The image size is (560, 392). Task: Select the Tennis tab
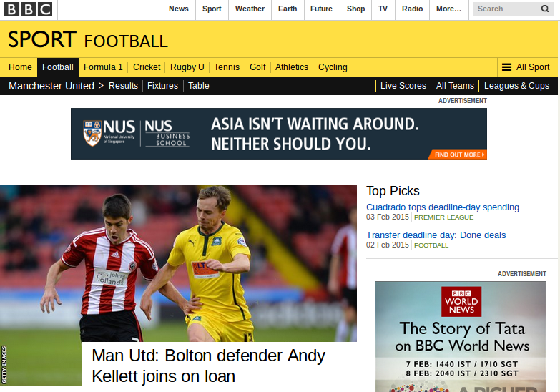point(227,67)
